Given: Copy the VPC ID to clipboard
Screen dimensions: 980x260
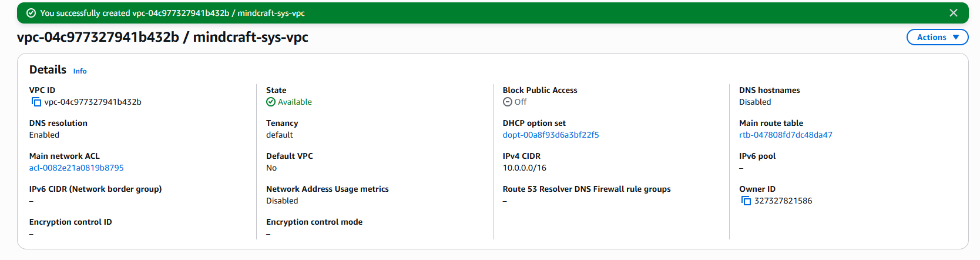Looking at the screenshot, I should coord(36,102).
